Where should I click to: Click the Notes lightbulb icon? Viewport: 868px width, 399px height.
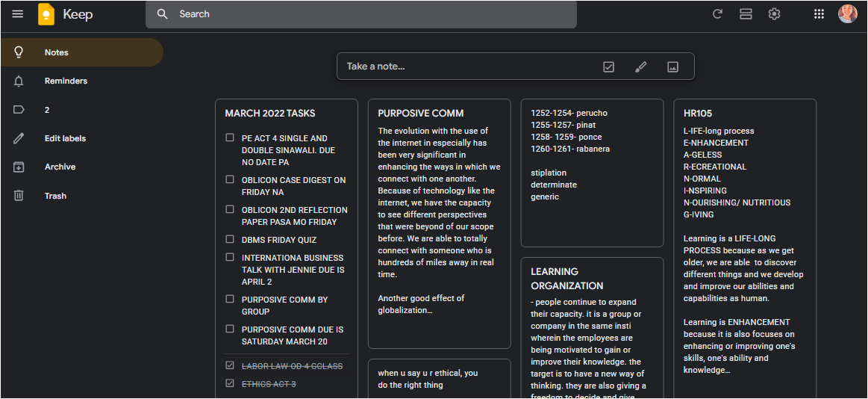18,52
